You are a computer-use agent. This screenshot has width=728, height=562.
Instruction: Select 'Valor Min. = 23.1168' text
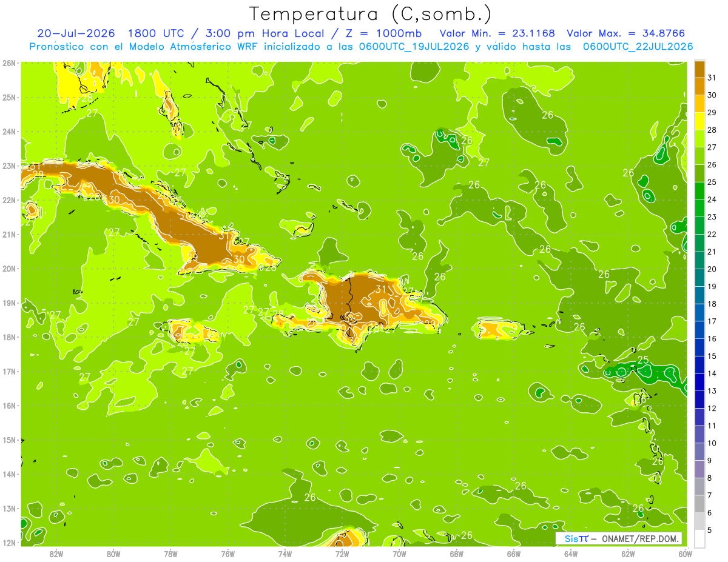coord(497,33)
